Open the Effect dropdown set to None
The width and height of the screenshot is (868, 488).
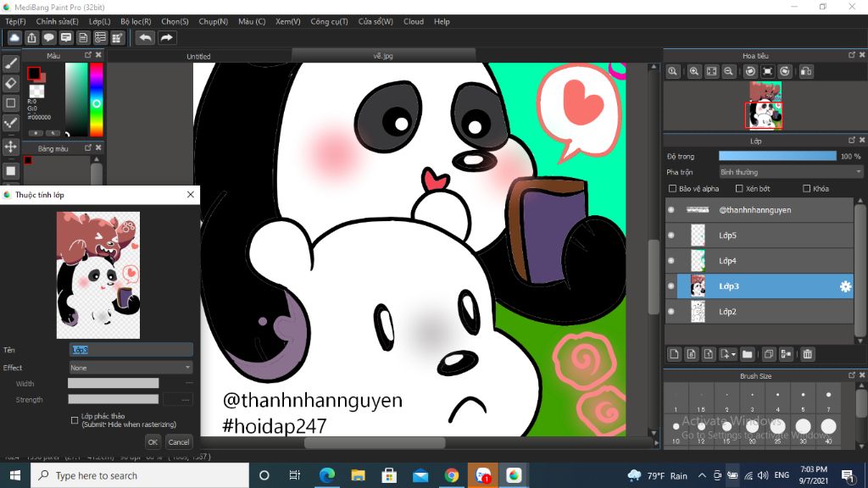[x=131, y=368]
